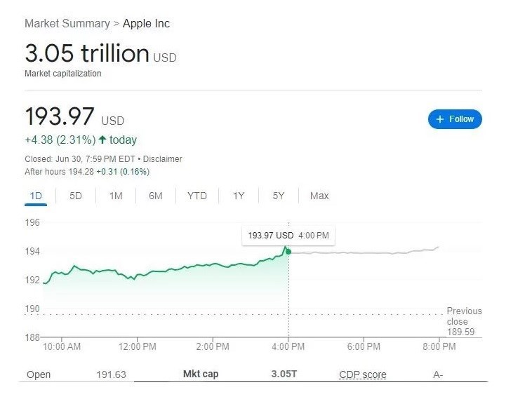The image size is (532, 399).
Task: Click the Mkt cap label
Action: (200, 374)
